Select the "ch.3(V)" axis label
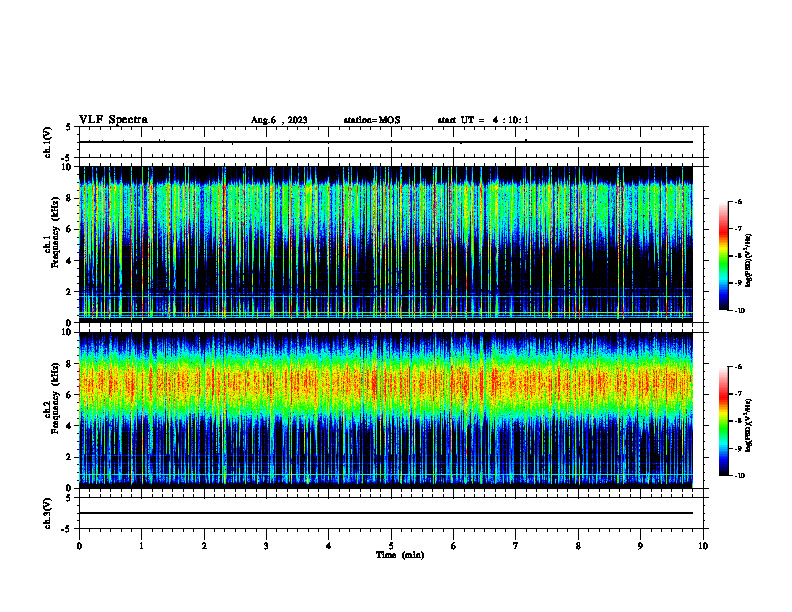This screenshot has height=612, width=792. [48, 513]
